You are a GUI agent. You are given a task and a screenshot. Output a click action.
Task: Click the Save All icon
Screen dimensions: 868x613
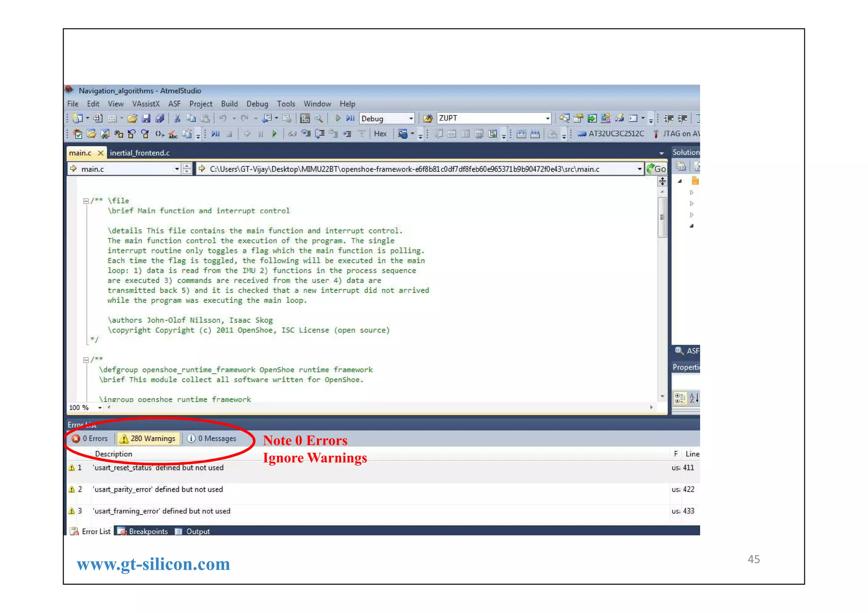click(x=160, y=119)
